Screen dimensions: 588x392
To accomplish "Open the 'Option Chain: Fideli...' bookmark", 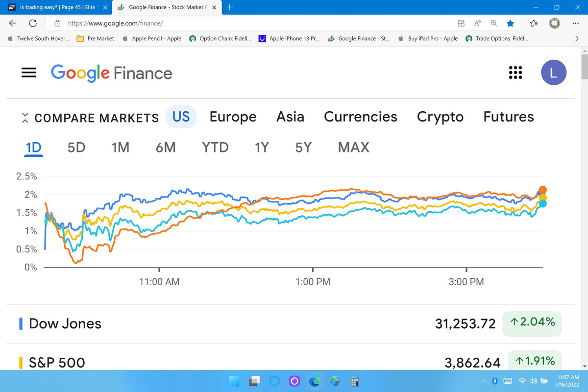I will [220, 38].
